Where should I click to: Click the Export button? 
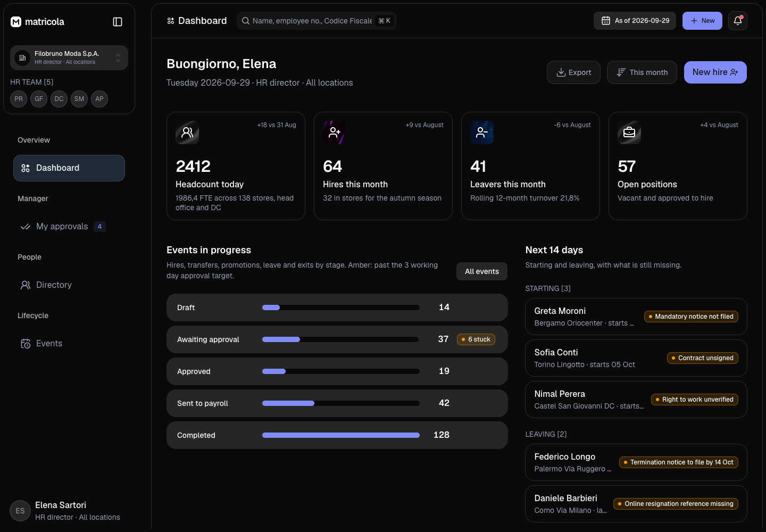tap(573, 72)
